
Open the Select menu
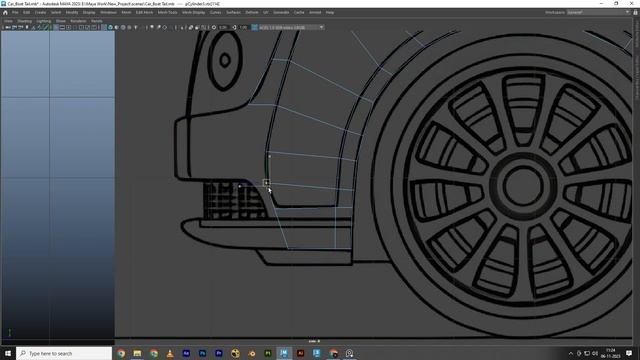pyautogui.click(x=56, y=13)
